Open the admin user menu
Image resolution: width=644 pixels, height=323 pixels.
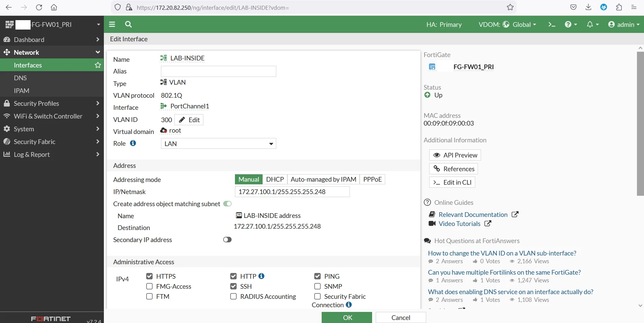pos(624,25)
